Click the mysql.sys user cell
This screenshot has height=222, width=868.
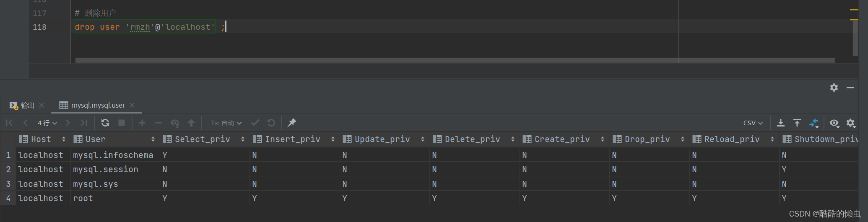coord(115,184)
